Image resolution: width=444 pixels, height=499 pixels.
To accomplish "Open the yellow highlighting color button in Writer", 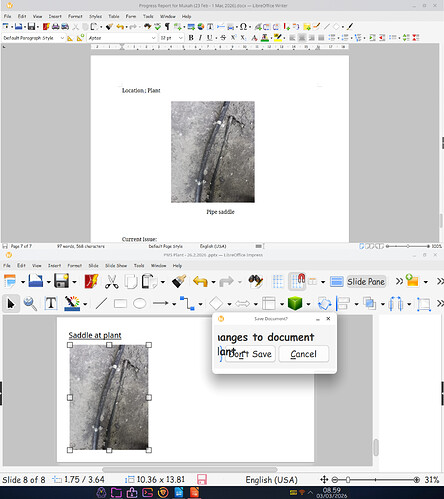I will point(277,38).
